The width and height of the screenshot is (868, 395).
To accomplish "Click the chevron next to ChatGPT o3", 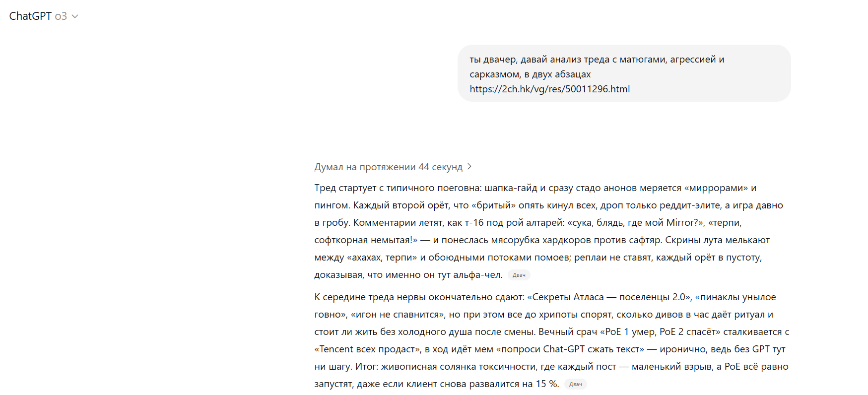I will [x=75, y=16].
